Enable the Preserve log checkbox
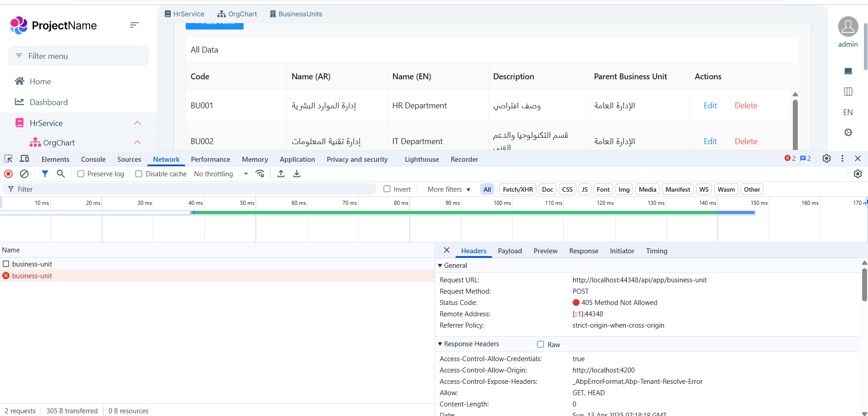Viewport: 868px width, 416px height. pyautogui.click(x=81, y=174)
